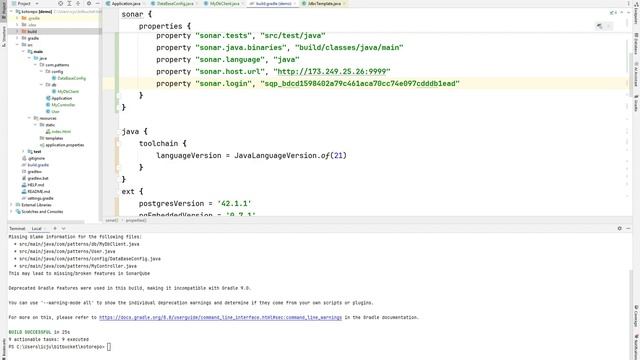The height and width of the screenshot is (360, 640).
Task: Select README.md in project tree
Action: [36, 191]
